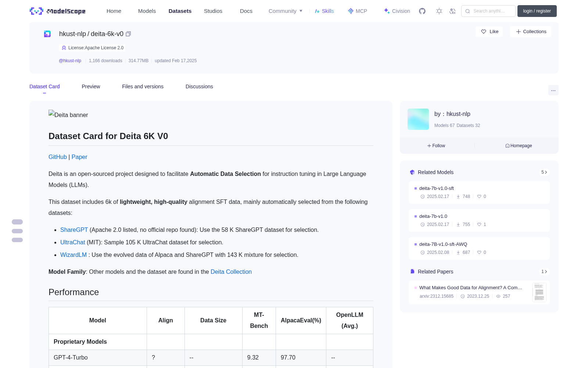Like the deita-6k-v0 dataset
This screenshot has height=368, width=588.
[x=490, y=32]
